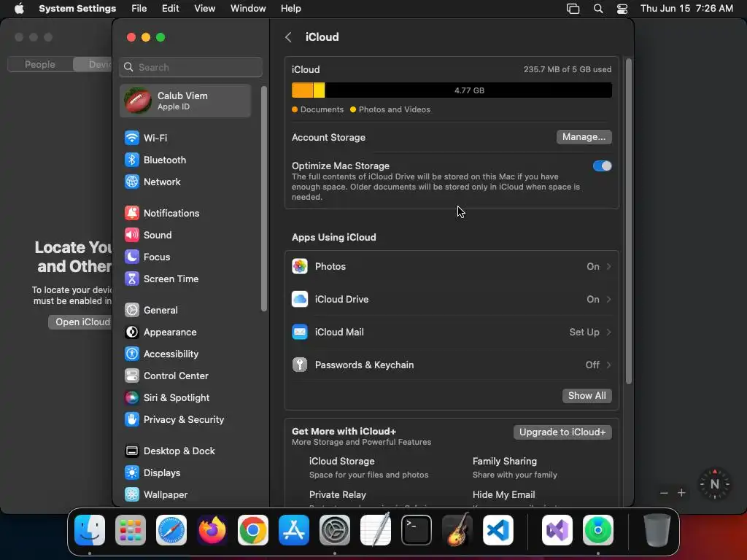Open Focus settings

click(x=186, y=257)
